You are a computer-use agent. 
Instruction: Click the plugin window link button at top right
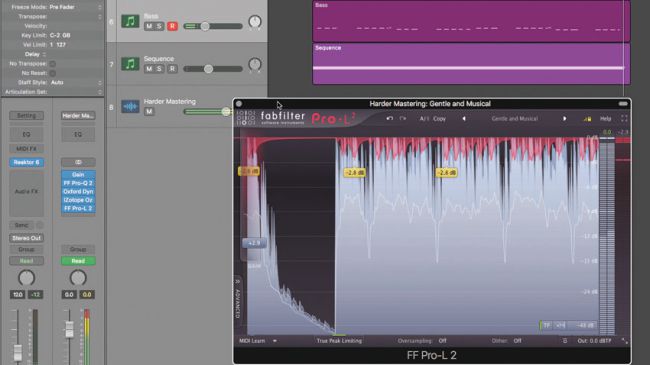click(623, 104)
